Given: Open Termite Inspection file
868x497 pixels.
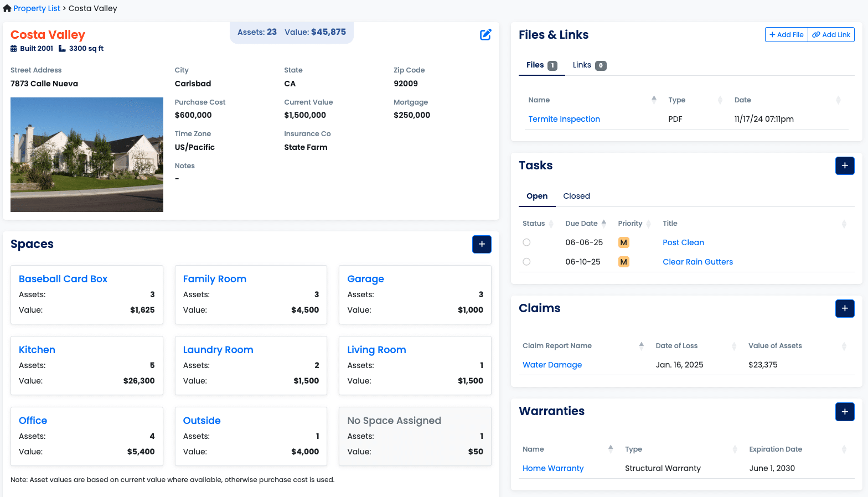Looking at the screenshot, I should tap(564, 119).
